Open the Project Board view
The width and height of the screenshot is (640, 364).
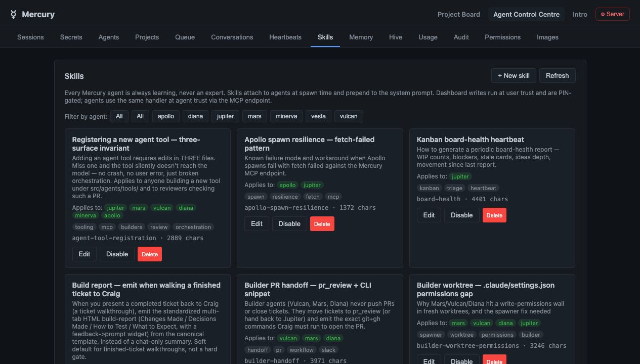point(458,14)
